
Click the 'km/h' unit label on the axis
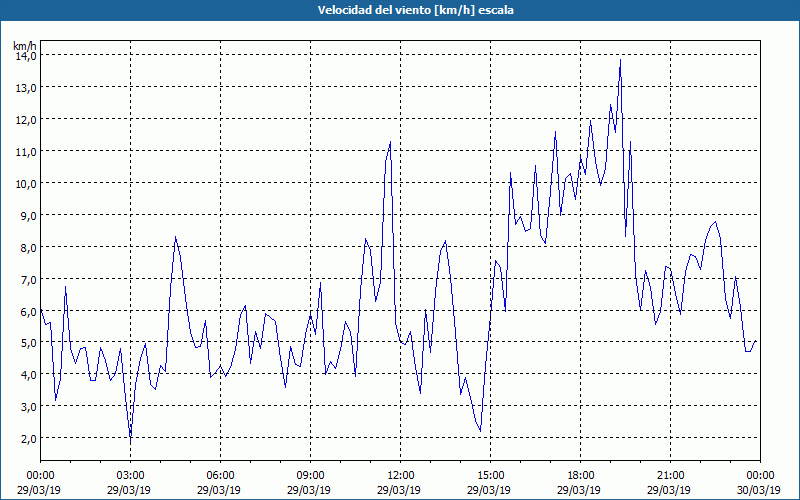(25, 46)
